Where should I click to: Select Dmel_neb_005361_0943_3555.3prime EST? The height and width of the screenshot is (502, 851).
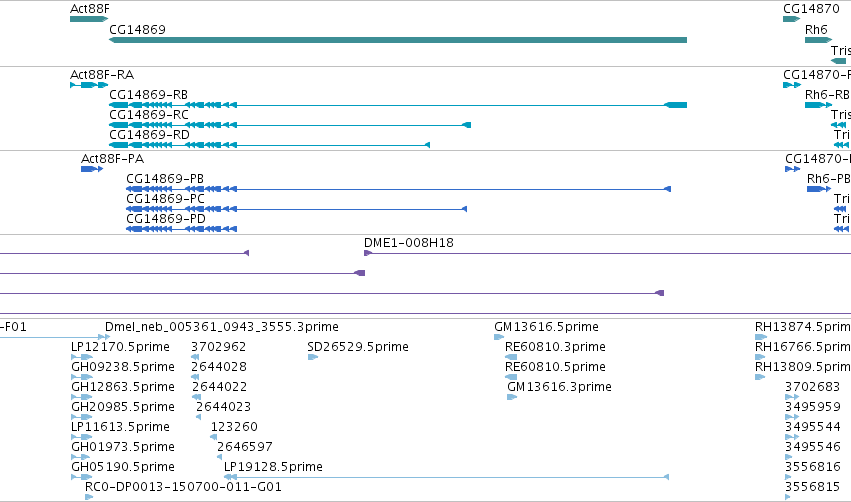click(221, 327)
